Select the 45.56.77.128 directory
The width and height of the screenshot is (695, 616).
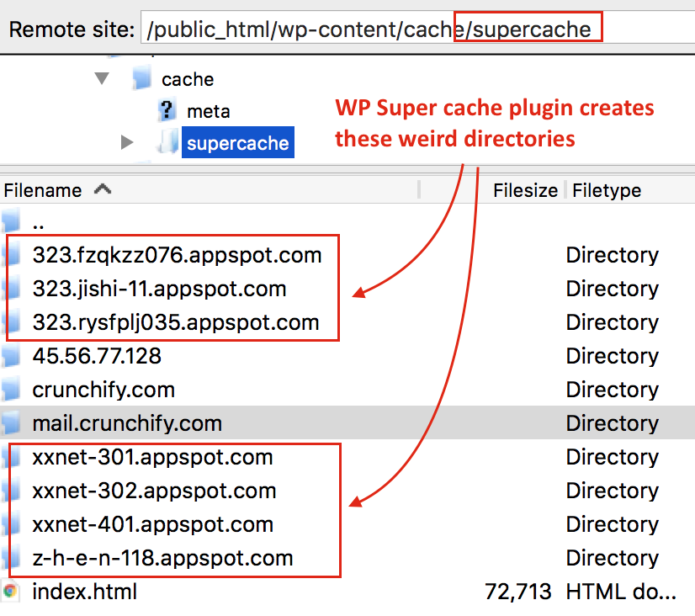97,356
